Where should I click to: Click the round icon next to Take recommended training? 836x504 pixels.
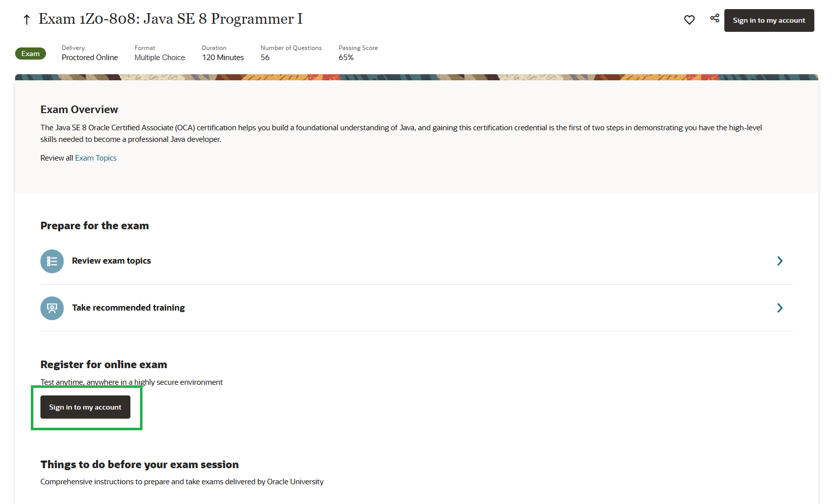click(x=52, y=308)
